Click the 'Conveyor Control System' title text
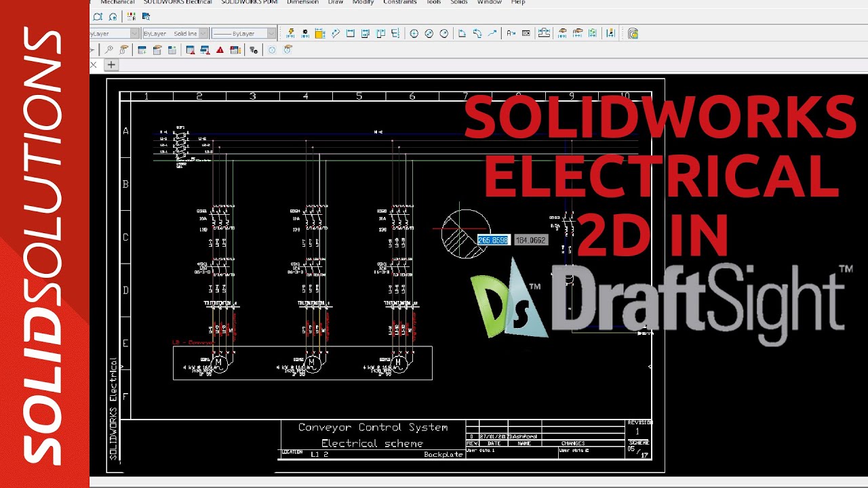 coord(373,428)
